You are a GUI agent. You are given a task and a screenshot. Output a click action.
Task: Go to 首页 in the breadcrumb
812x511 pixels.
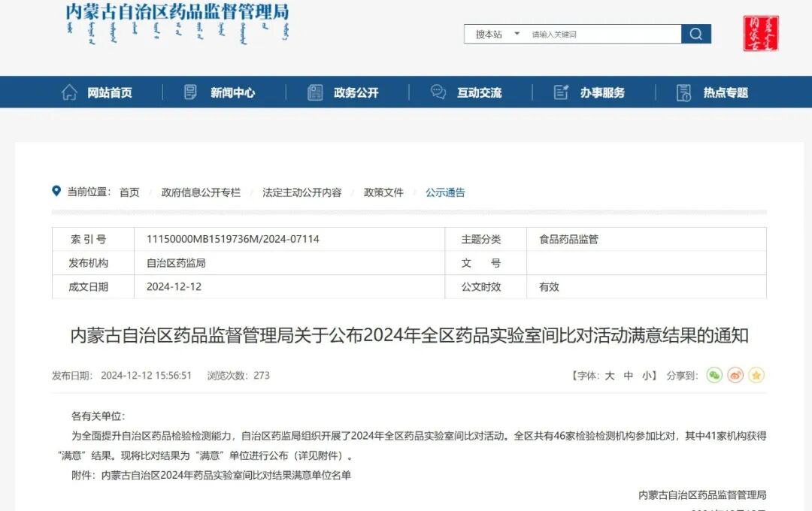click(x=129, y=192)
